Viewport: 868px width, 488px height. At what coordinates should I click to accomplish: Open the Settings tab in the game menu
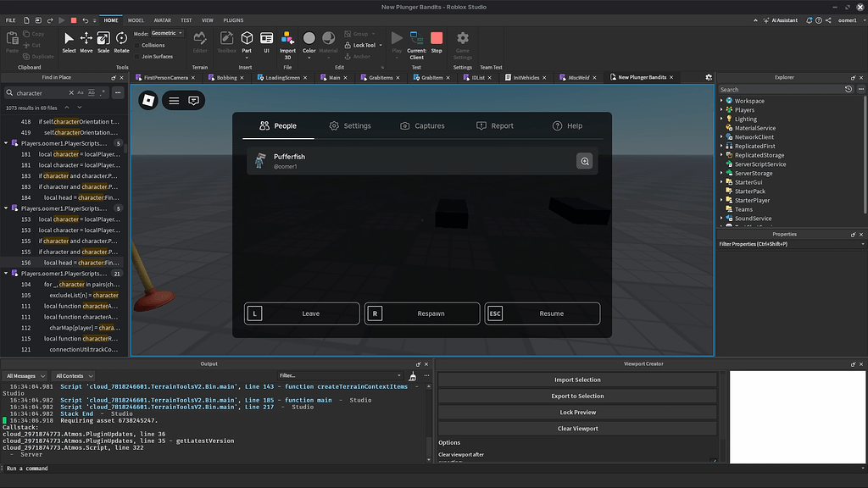[350, 125]
